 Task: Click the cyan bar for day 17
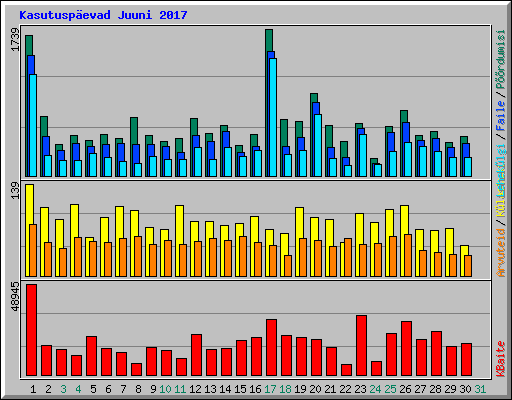tap(273, 117)
